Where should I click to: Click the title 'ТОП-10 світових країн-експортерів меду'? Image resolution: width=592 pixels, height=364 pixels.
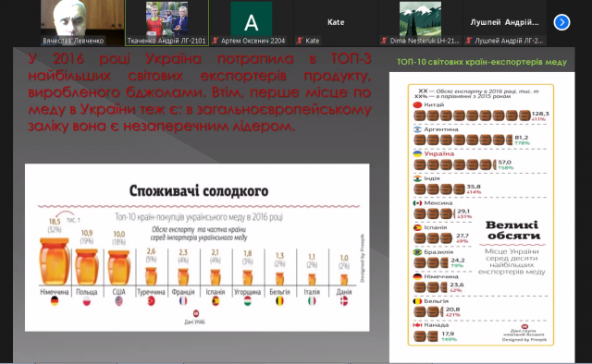pyautogui.click(x=482, y=62)
